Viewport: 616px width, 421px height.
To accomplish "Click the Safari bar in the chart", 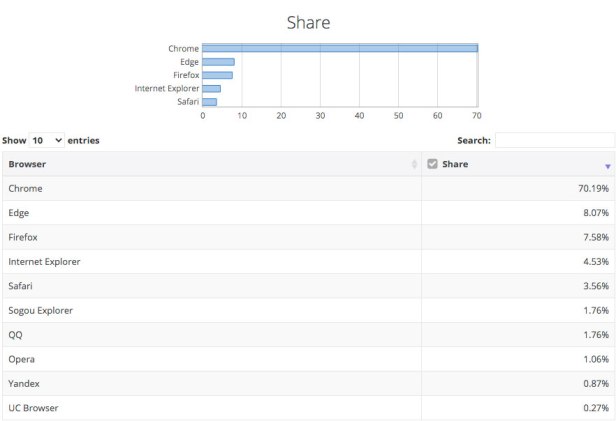I will [210, 102].
